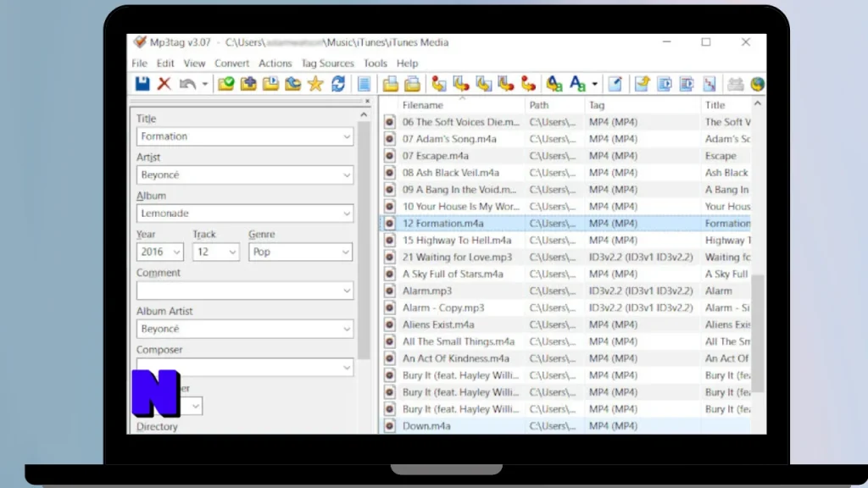Expand the Composer field dropdown arrow
This screenshot has width=868, height=488.
347,368
